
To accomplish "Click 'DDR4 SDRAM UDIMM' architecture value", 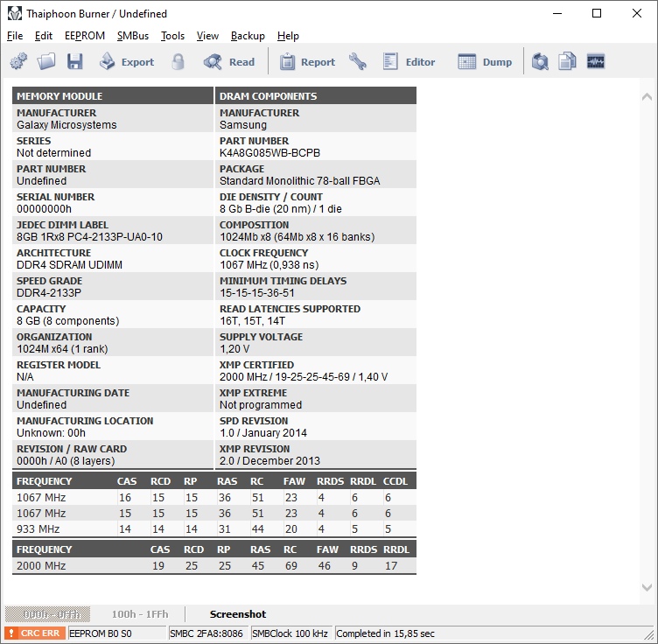I will click(69, 265).
